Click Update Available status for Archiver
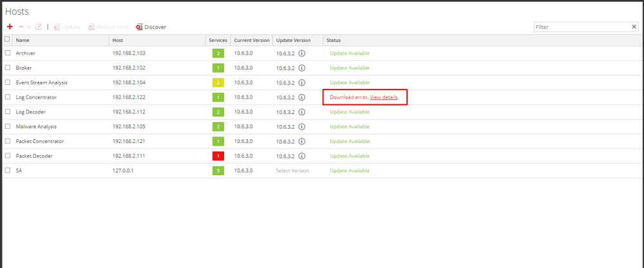The width and height of the screenshot is (644, 268). (x=350, y=53)
